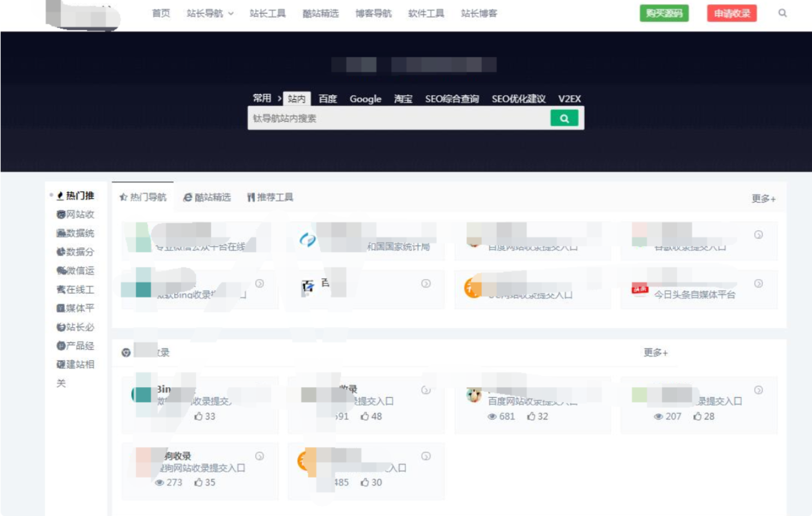Select the 百度 search engine option
The width and height of the screenshot is (812, 516).
click(x=329, y=99)
